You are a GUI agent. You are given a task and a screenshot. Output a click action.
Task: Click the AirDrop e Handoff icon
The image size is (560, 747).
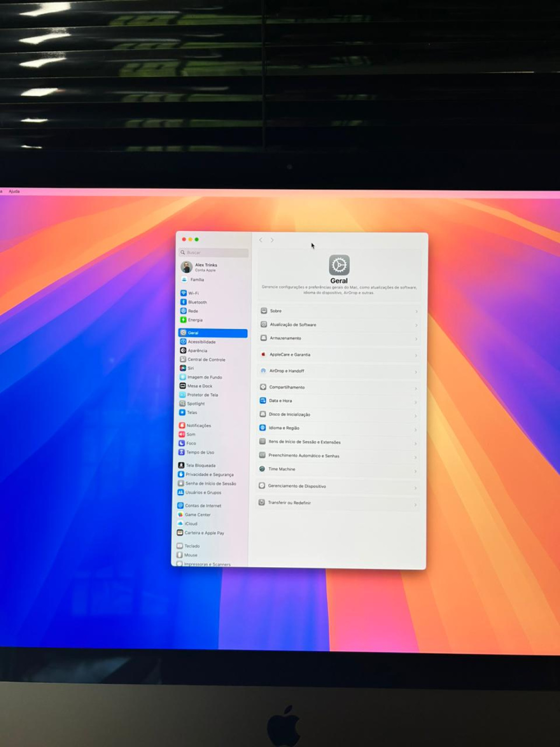[x=263, y=371]
